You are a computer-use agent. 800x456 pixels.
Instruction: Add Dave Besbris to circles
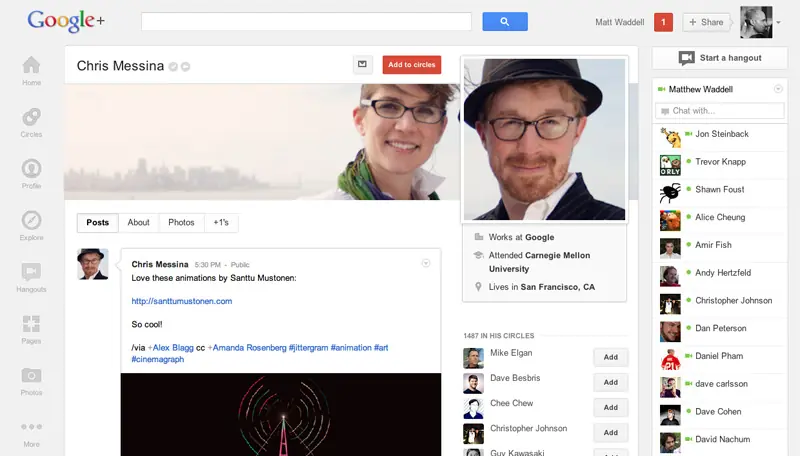coord(611,382)
